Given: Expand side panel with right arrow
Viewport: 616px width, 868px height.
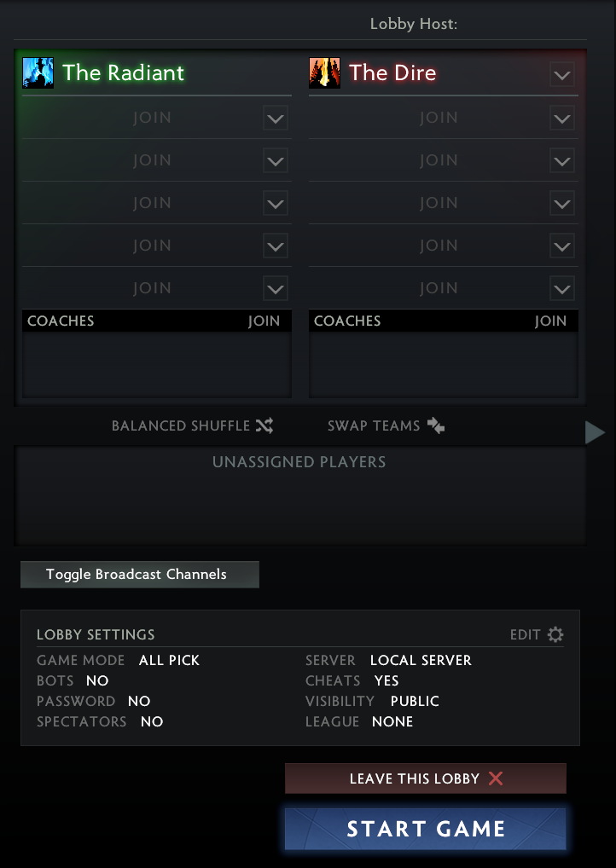Looking at the screenshot, I should tap(595, 433).
